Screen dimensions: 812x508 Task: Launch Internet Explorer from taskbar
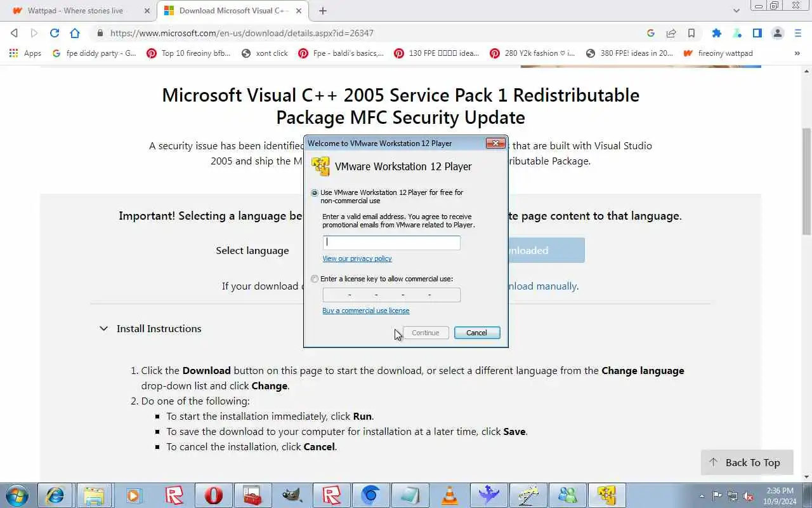pyautogui.click(x=55, y=495)
